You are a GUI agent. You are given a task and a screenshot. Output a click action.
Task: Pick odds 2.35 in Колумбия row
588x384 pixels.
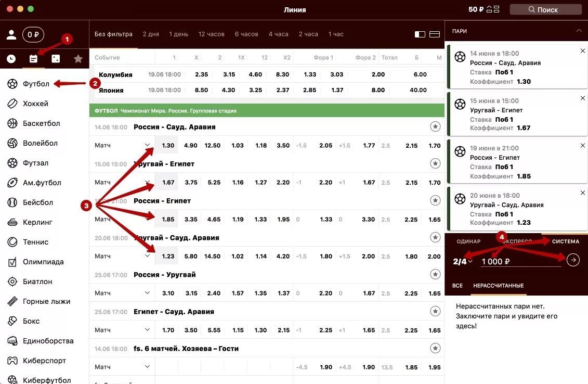(201, 74)
